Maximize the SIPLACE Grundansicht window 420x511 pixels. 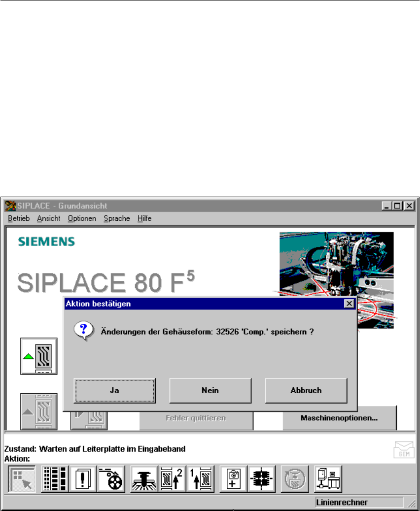[x=397, y=206]
